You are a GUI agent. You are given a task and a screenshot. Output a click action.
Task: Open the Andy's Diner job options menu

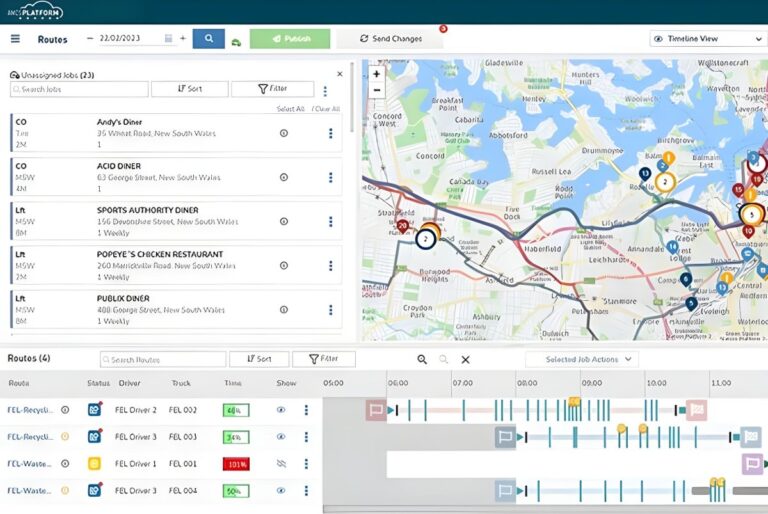coord(331,133)
